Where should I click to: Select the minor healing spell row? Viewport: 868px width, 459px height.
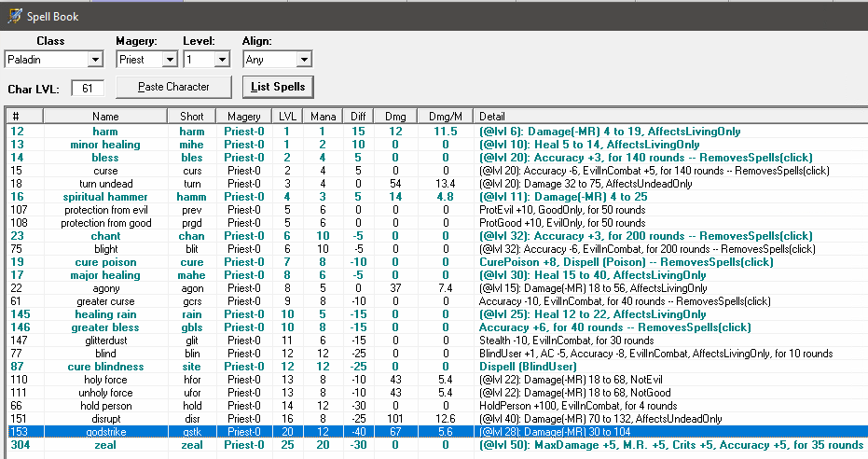(x=105, y=145)
